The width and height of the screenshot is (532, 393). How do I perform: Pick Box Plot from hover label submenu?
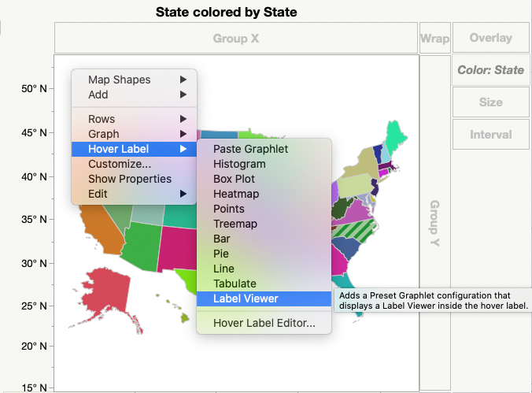tap(235, 179)
